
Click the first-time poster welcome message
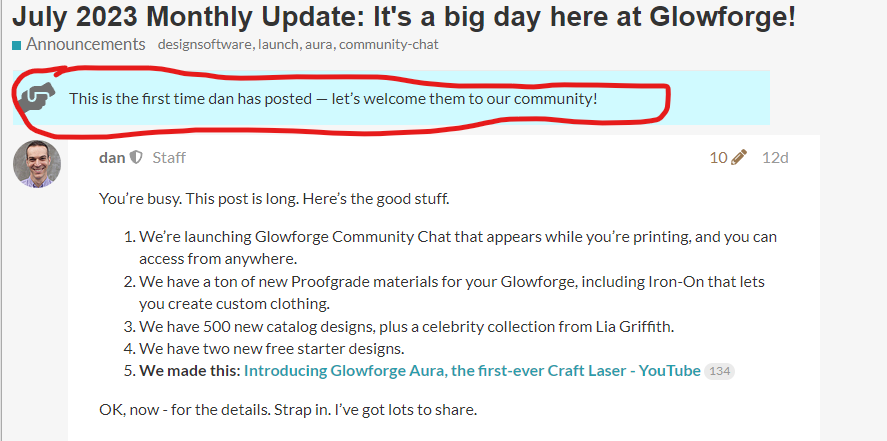click(x=333, y=99)
